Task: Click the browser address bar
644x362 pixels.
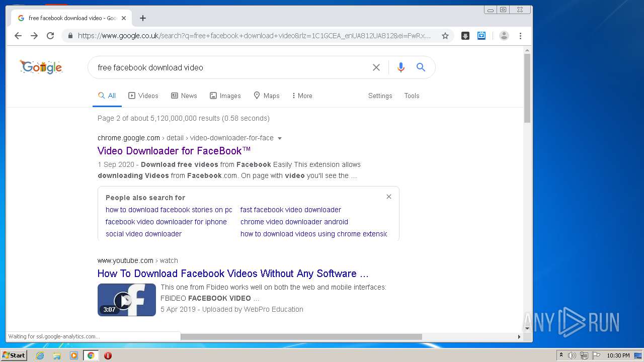Action: pyautogui.click(x=254, y=36)
